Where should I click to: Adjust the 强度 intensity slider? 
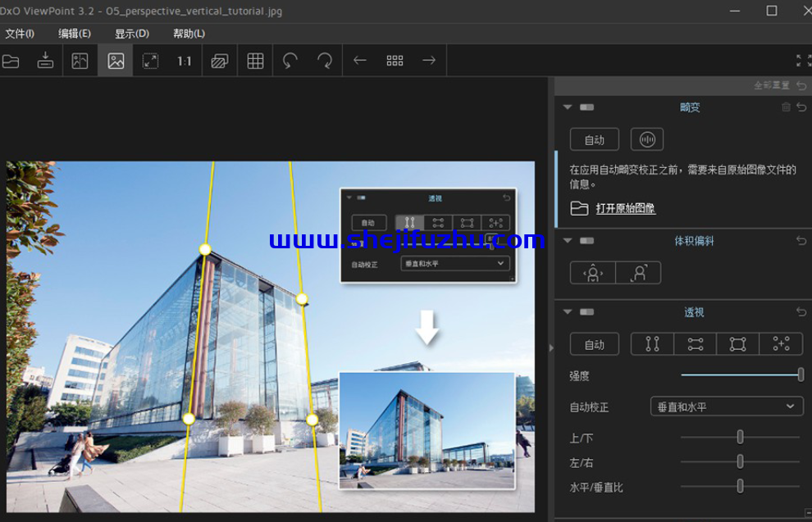click(x=801, y=374)
